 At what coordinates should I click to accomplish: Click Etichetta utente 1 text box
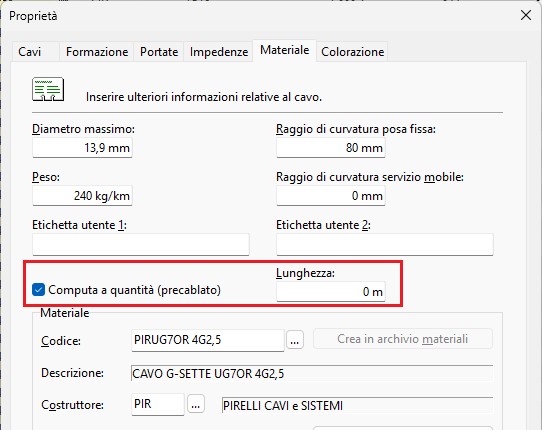(x=141, y=244)
